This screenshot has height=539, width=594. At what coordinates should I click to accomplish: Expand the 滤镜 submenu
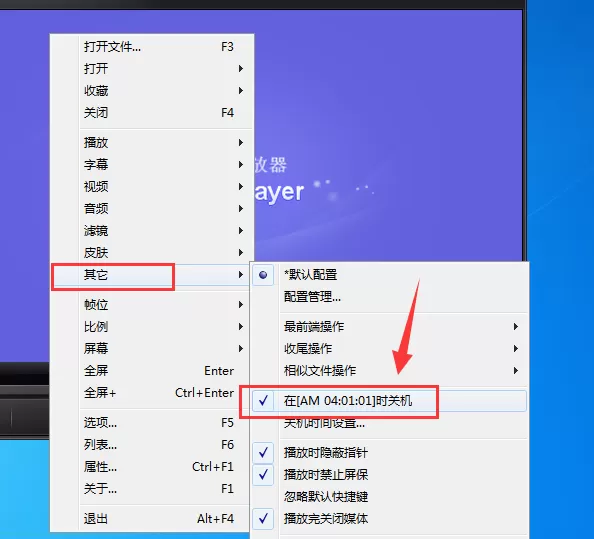152,230
